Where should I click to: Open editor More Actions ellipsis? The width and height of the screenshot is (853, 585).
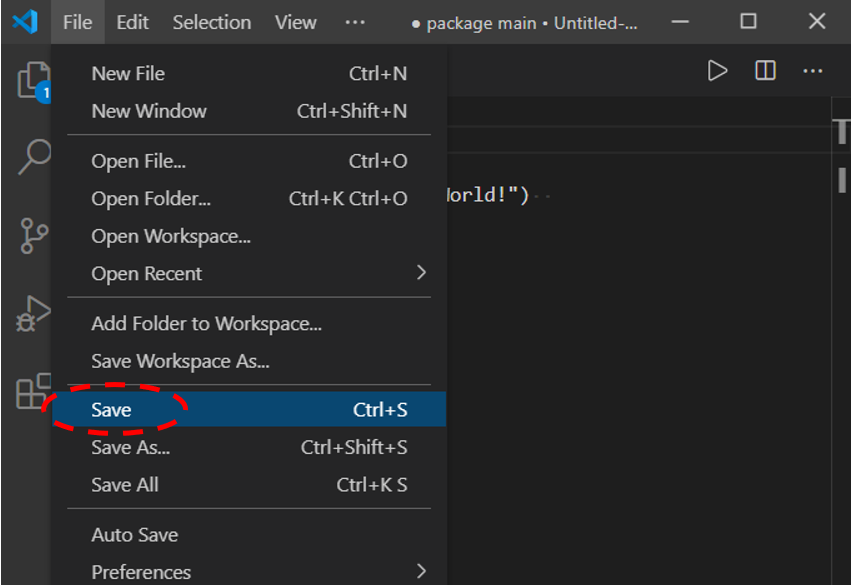click(813, 71)
